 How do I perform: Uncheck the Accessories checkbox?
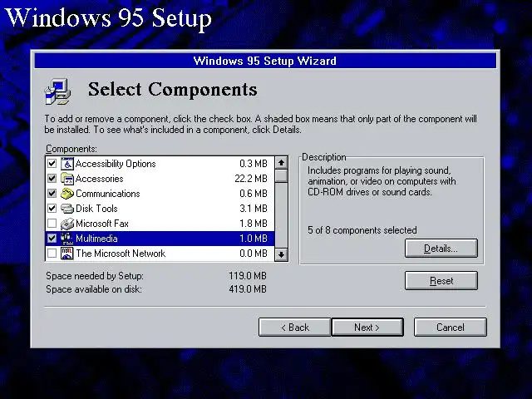point(52,179)
